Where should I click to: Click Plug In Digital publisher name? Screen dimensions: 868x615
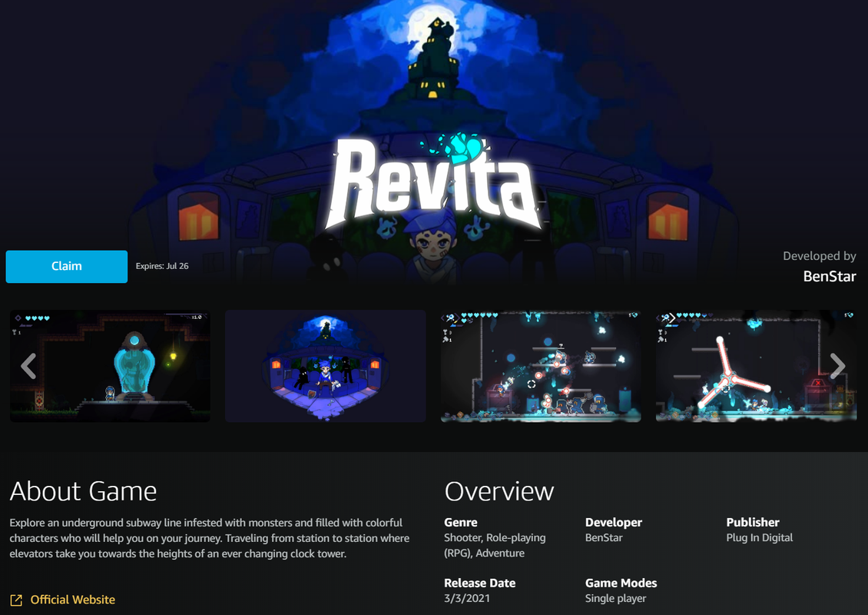point(760,537)
